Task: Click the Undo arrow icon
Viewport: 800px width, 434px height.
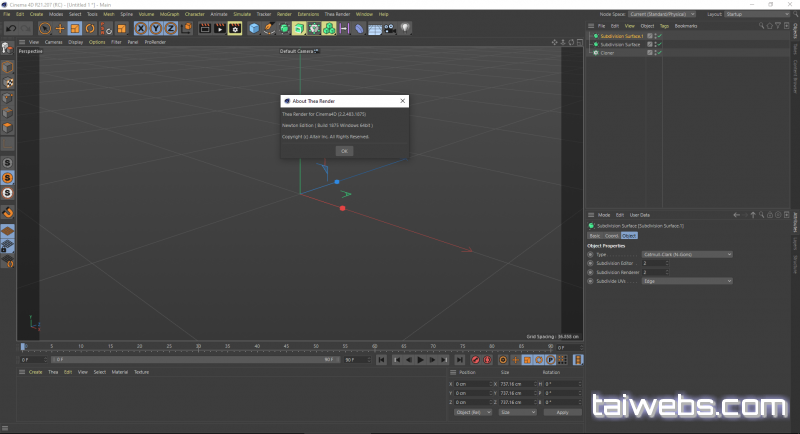Action: click(x=10, y=29)
